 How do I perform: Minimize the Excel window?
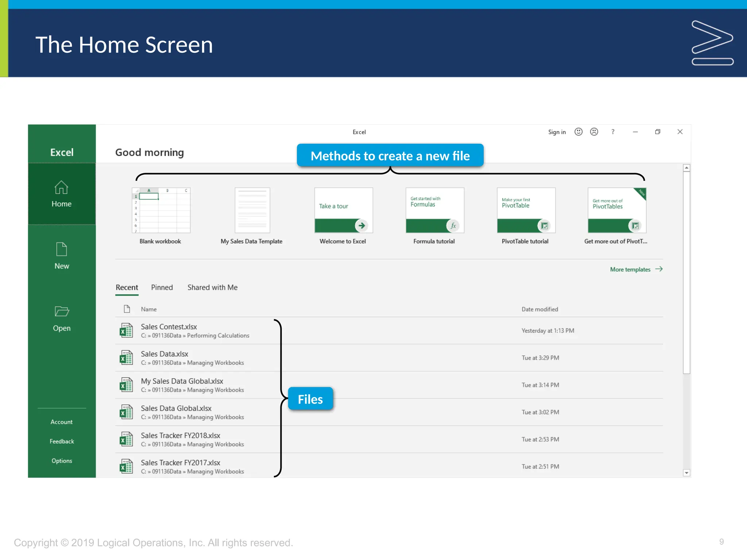pyautogui.click(x=635, y=132)
